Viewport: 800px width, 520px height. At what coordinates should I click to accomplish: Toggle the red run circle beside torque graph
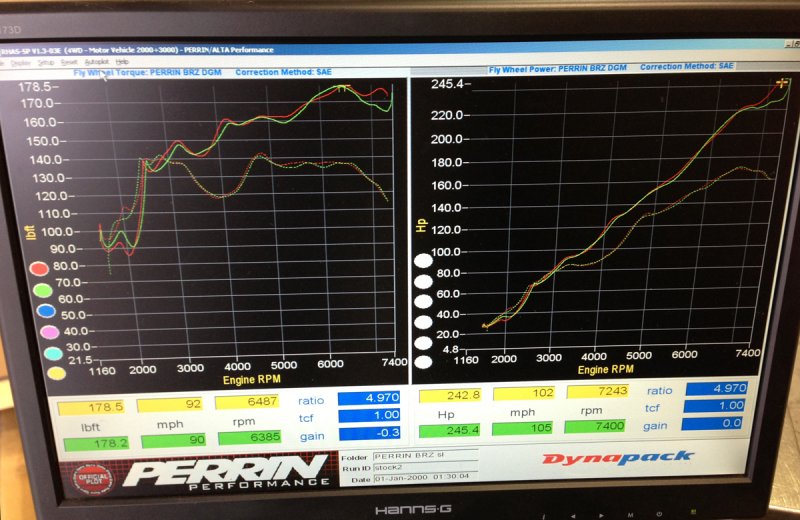coord(39,268)
